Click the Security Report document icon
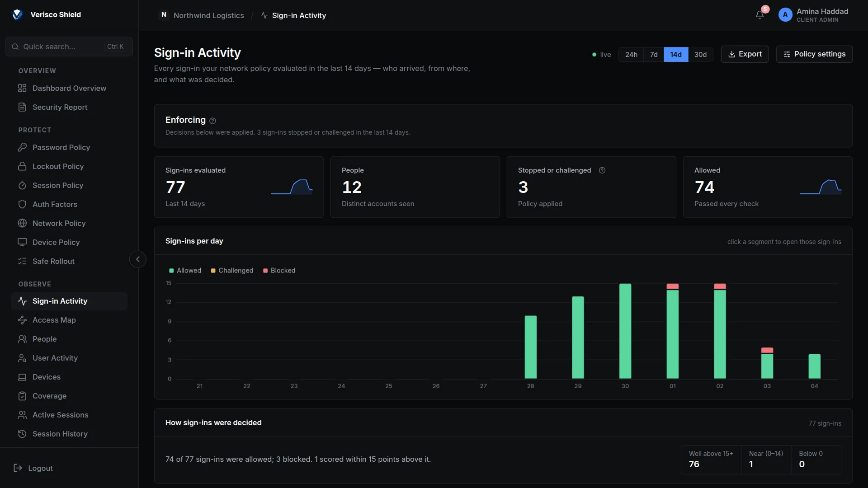The height and width of the screenshot is (488, 868). pyautogui.click(x=22, y=107)
